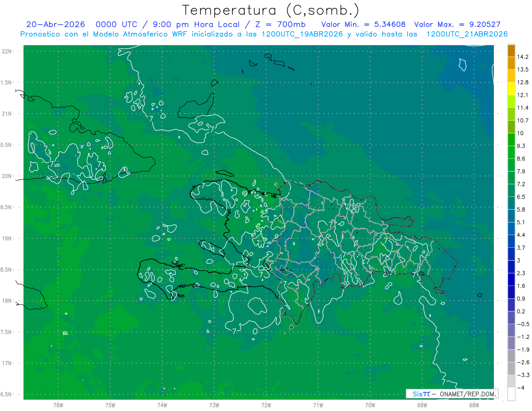Click the 20N latitude axis label
Screen dimensions: 532x411
(8, 176)
